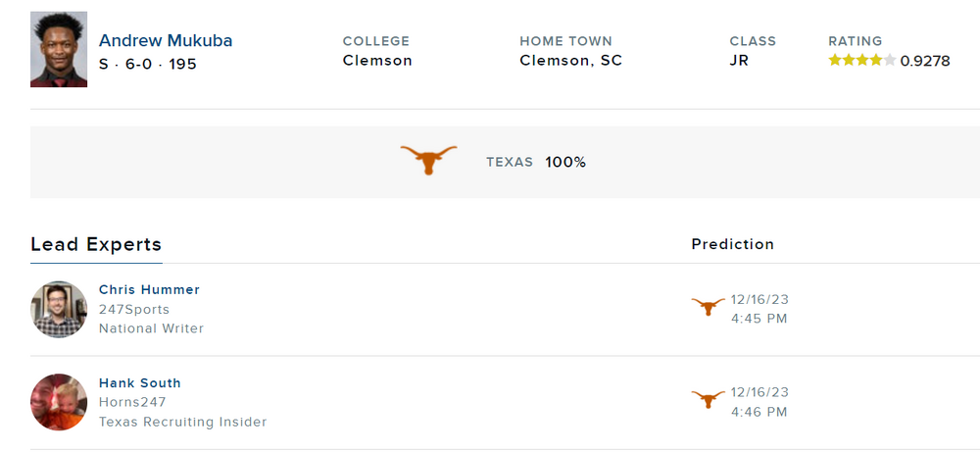The width and height of the screenshot is (980, 452).
Task: Click the Horns247 outlet name
Action: [132, 402]
